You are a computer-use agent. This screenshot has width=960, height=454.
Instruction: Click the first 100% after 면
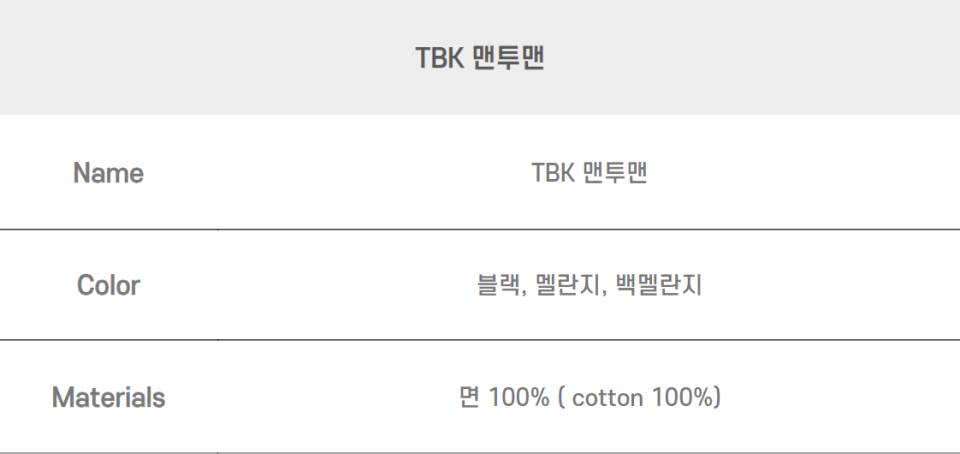(519, 398)
